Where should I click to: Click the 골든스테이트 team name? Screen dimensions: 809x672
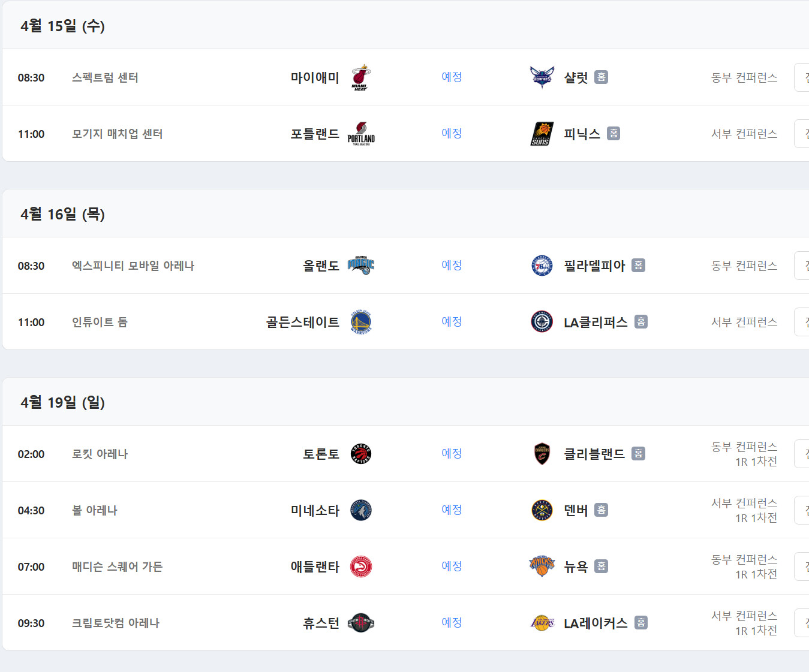(x=302, y=322)
